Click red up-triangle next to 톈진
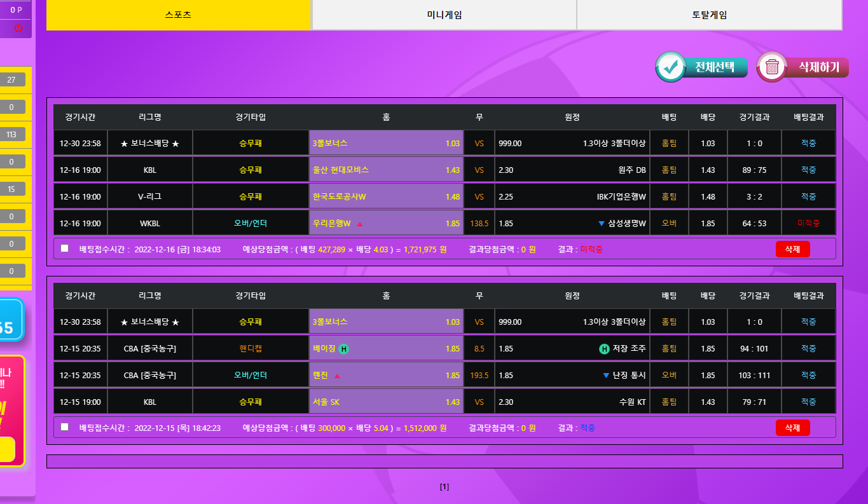The image size is (868, 504). pos(337,376)
